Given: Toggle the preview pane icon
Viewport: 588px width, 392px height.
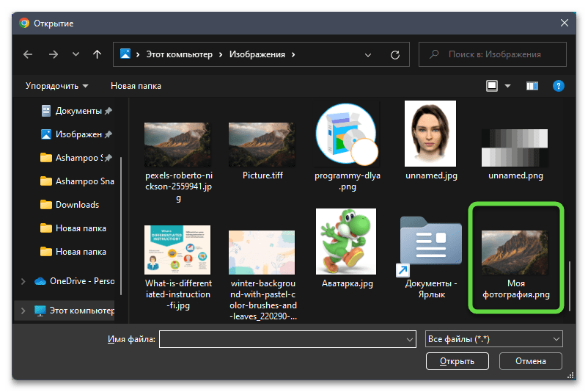Looking at the screenshot, I should (x=532, y=86).
